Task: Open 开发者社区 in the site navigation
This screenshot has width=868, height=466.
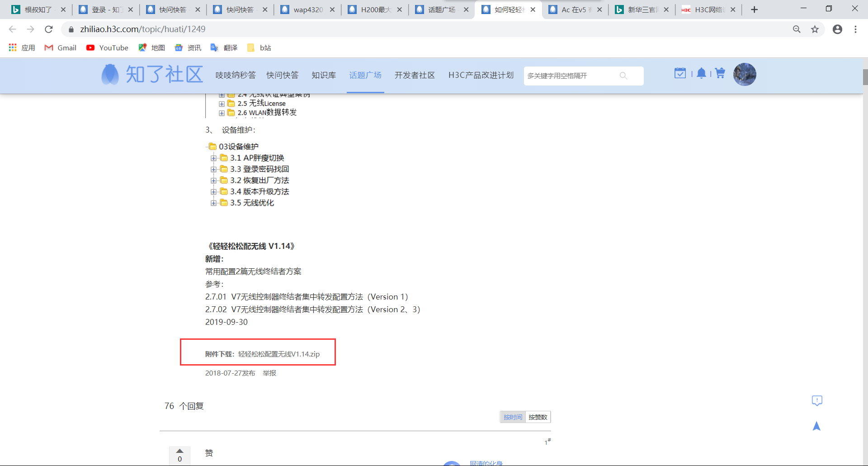Action: [415, 75]
